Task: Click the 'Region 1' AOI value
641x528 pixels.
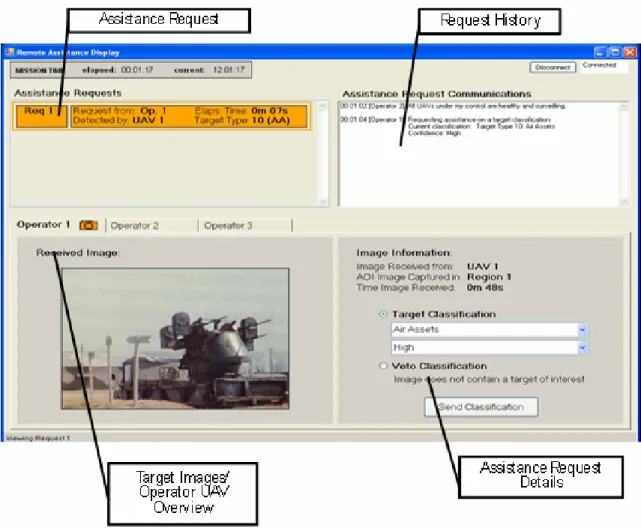Action: 489,277
